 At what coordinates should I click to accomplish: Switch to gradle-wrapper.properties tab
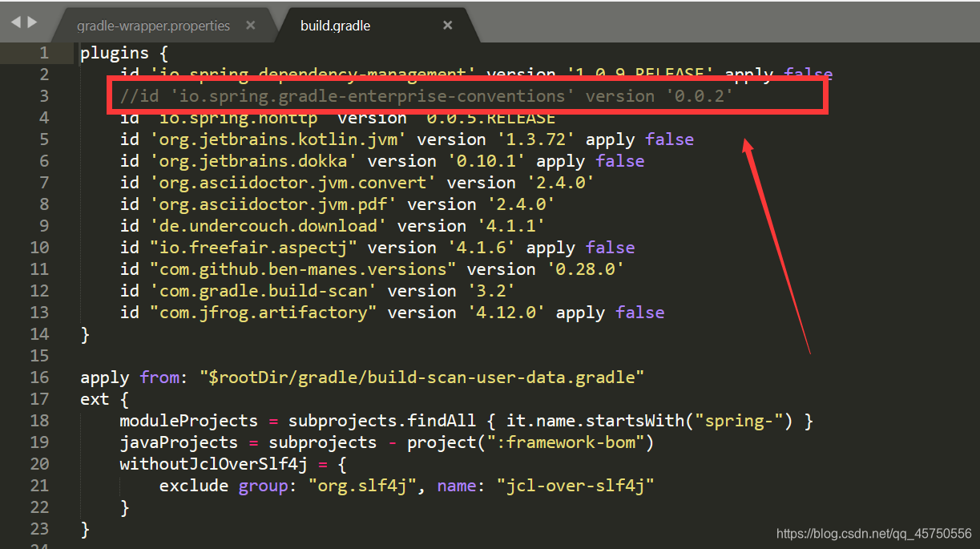tap(153, 26)
